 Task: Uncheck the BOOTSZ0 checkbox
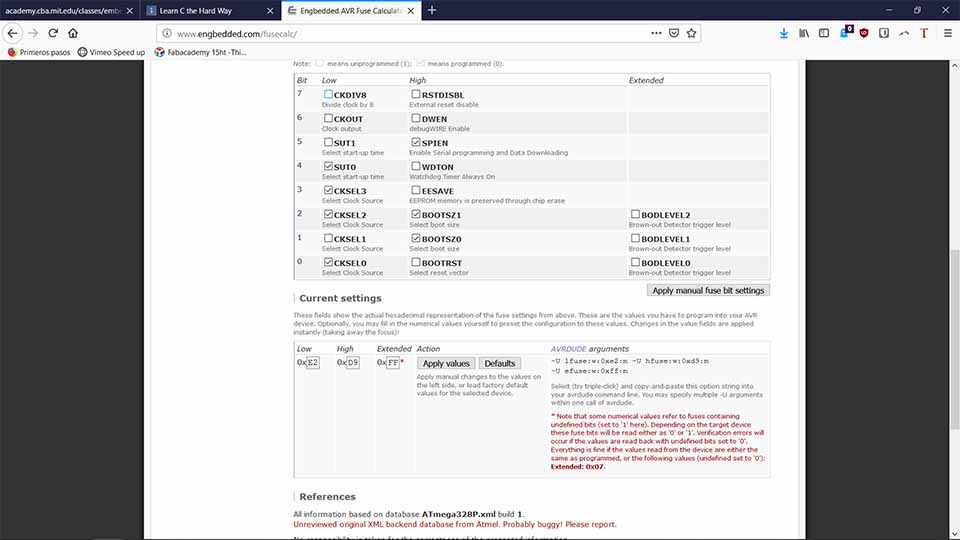(x=416, y=238)
